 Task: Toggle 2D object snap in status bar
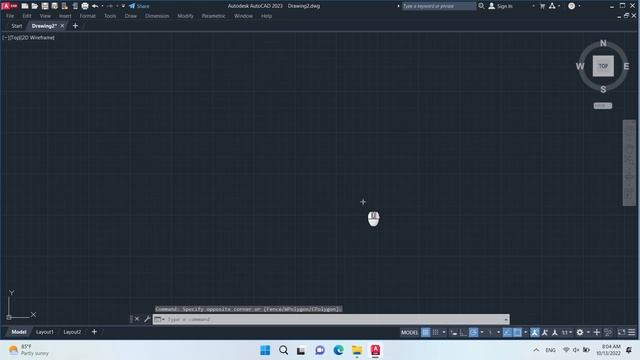click(x=517, y=333)
